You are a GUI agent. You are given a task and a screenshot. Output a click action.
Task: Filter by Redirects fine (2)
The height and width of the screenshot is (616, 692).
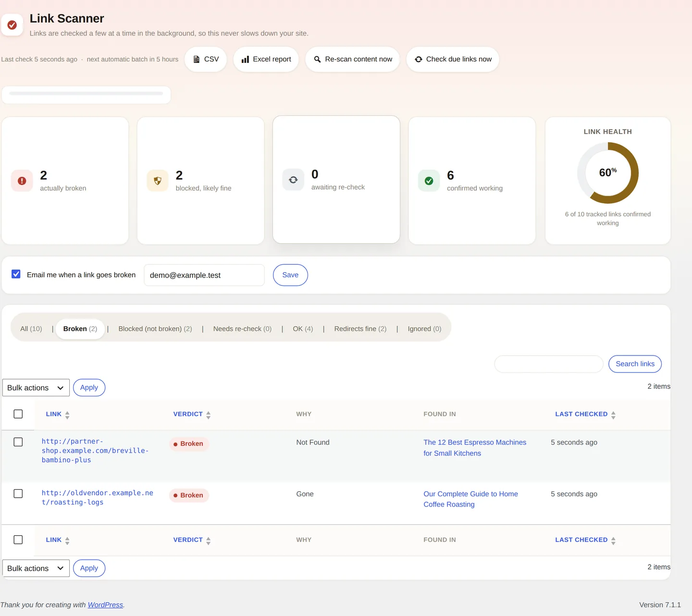click(x=360, y=329)
